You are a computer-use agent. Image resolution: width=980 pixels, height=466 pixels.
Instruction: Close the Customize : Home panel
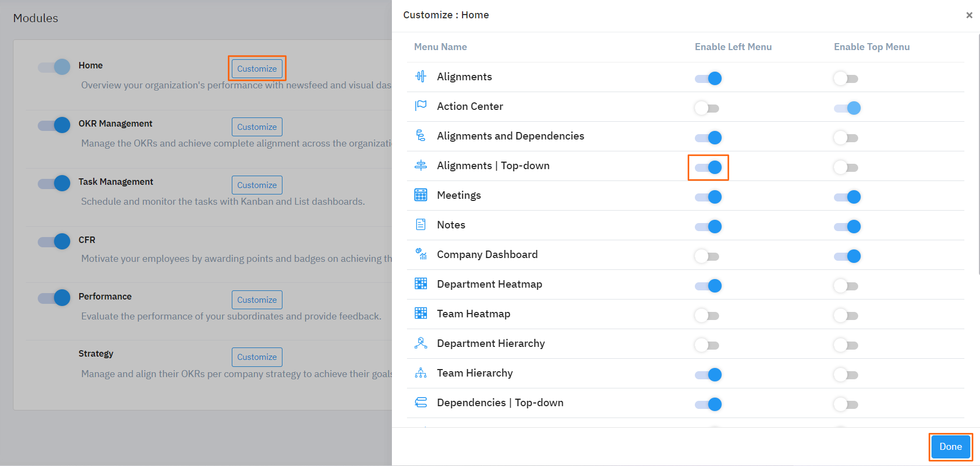coord(969,15)
